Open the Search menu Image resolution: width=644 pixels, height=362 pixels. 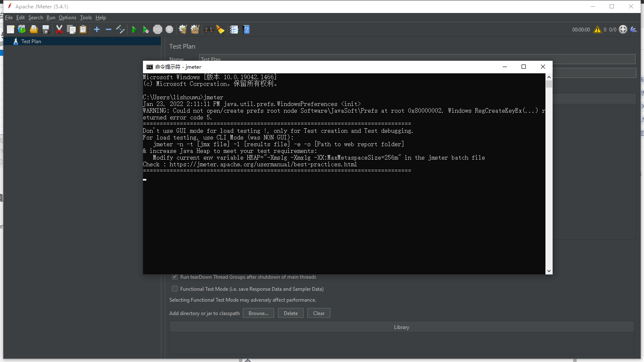[36, 18]
